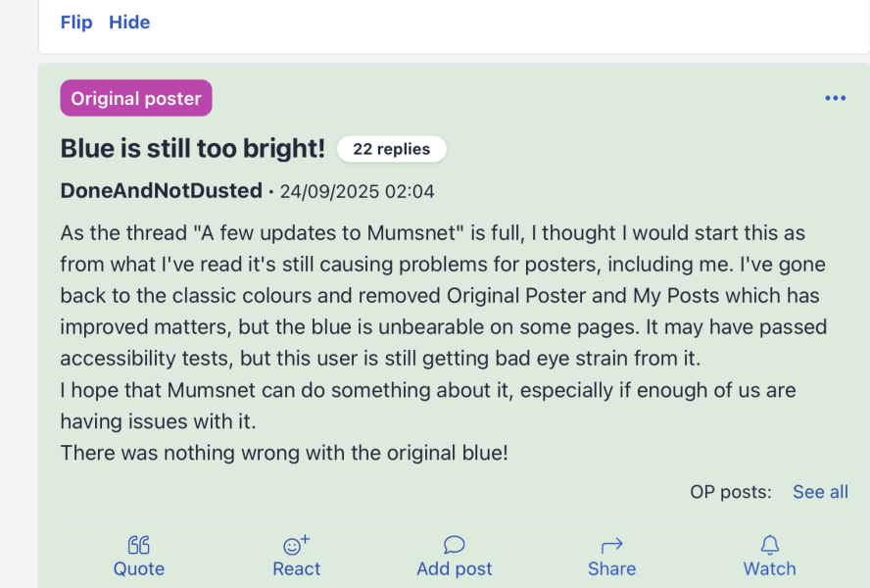The height and width of the screenshot is (588, 870).
Task: Click the thread title Blue is still too bright
Action: (192, 148)
